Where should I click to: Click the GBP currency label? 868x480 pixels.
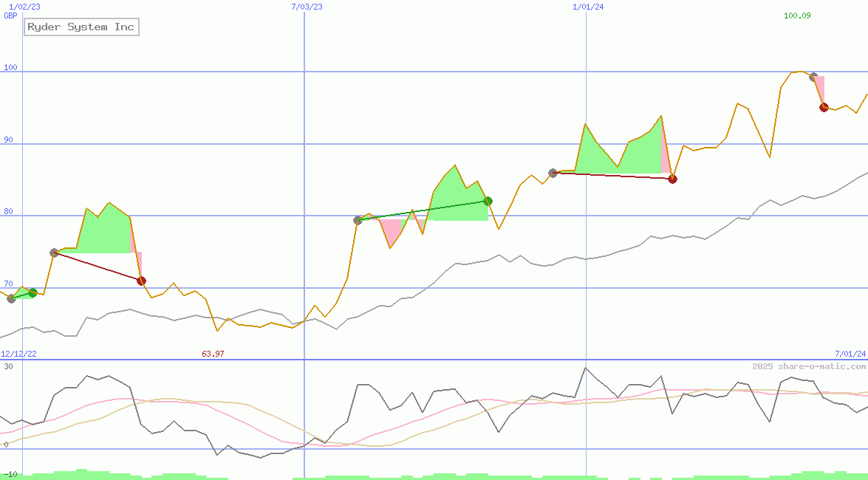[x=10, y=16]
